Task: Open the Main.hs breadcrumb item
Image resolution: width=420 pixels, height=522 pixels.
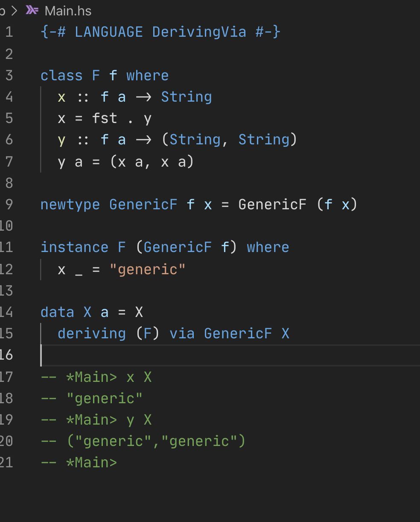Action: point(68,11)
